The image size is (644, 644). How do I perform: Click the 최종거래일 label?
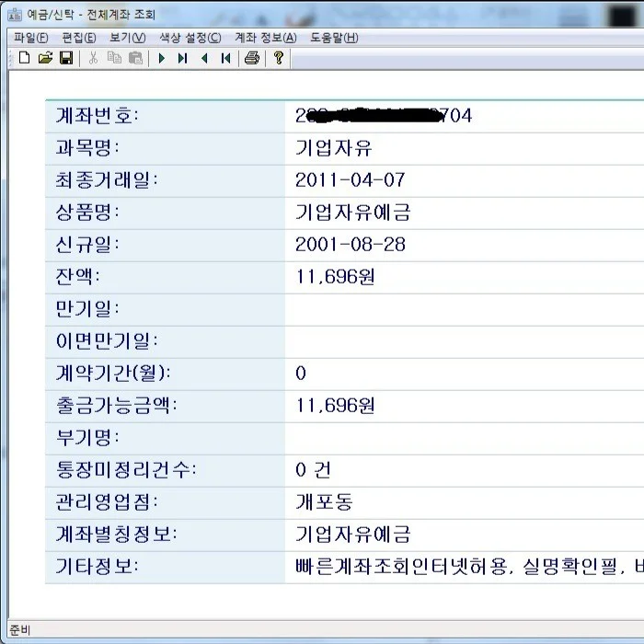click(107, 180)
